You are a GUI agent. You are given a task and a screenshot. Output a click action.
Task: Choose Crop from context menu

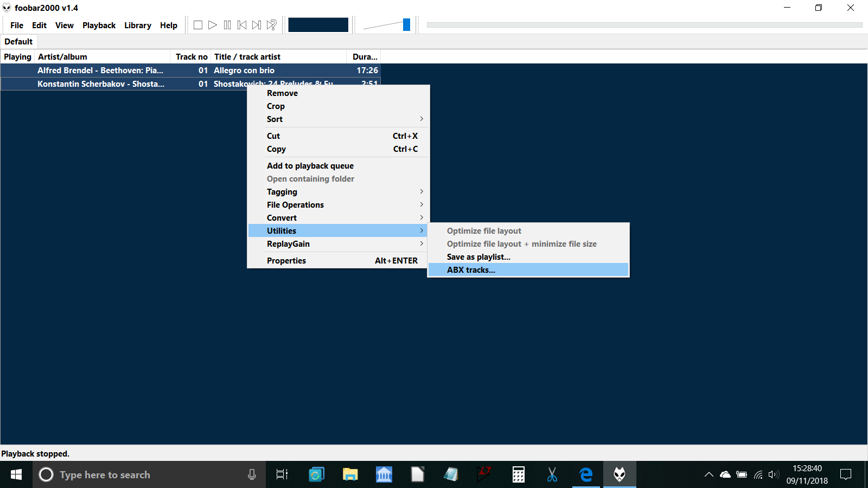pyautogui.click(x=339, y=106)
